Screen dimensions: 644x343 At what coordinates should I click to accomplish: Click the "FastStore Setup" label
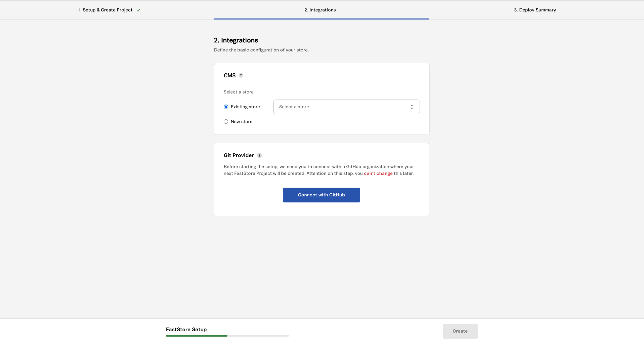click(x=186, y=330)
